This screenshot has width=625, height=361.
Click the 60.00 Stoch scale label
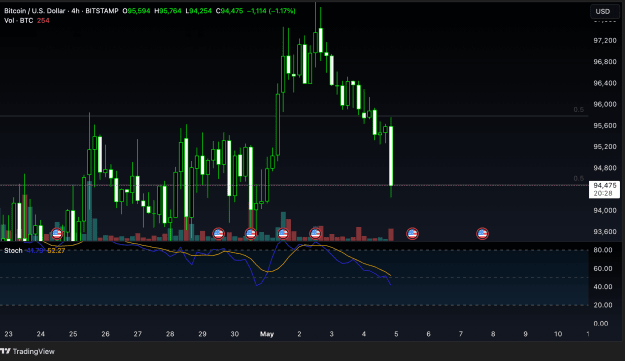tap(603, 269)
